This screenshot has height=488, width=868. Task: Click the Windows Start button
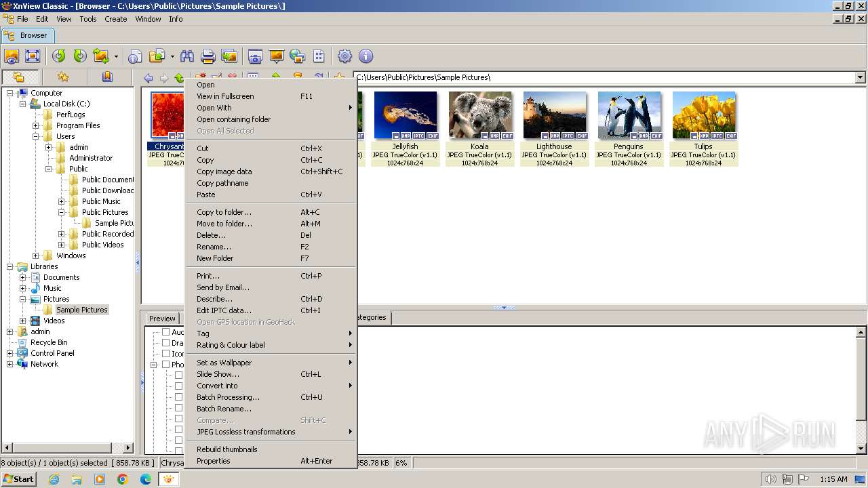pos(19,479)
